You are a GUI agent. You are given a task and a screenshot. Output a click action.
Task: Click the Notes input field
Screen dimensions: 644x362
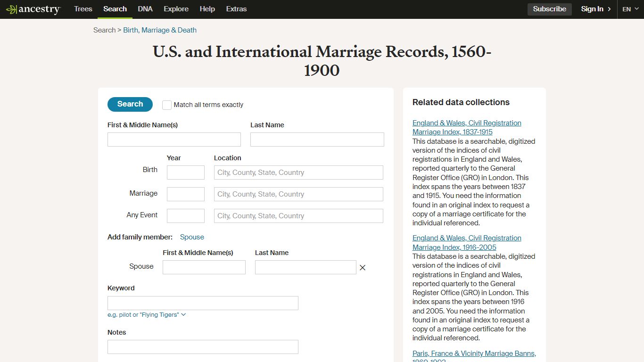(203, 347)
